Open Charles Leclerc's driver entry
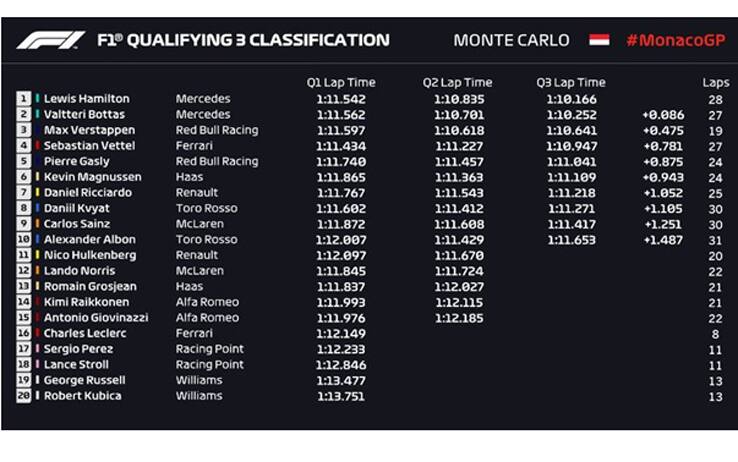This screenshot has height=462, width=738. tap(84, 333)
